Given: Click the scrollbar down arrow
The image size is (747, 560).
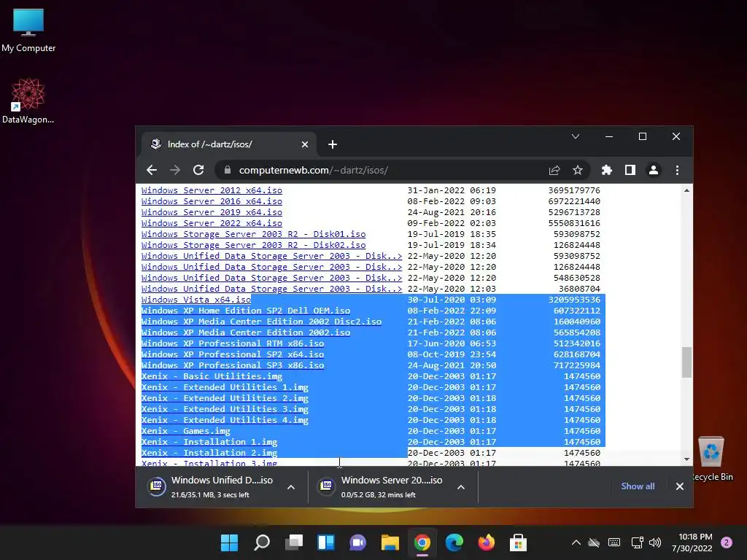Looking at the screenshot, I should (x=686, y=459).
